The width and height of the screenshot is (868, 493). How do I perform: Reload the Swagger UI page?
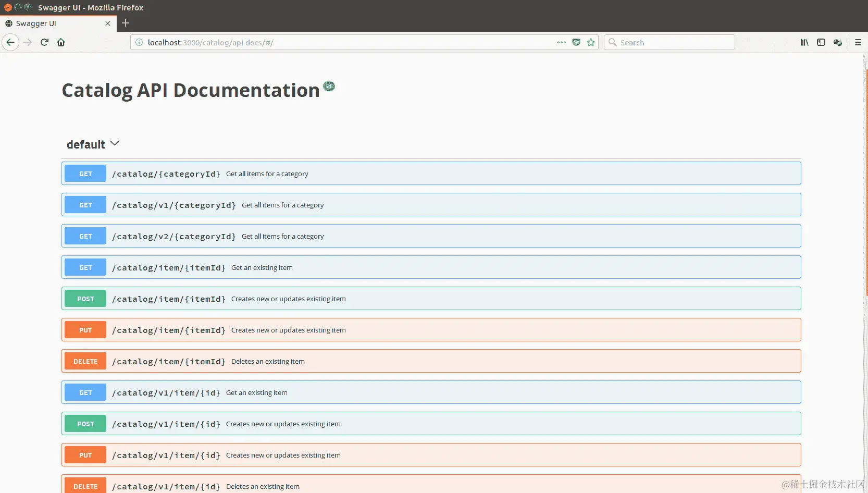coord(44,42)
